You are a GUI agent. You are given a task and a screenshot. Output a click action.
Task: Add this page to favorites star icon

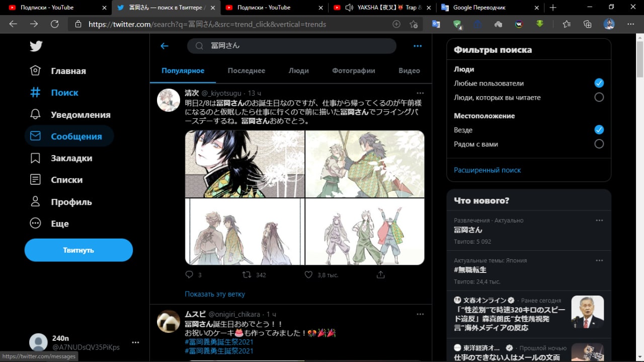(414, 24)
